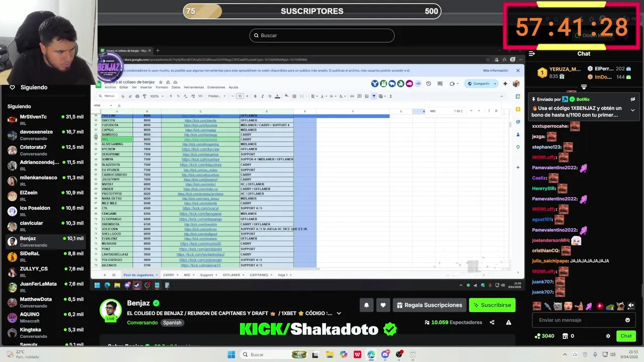Click the notification bell icon for Benjaz
Viewport: 644px width, 362px height.
(366, 305)
